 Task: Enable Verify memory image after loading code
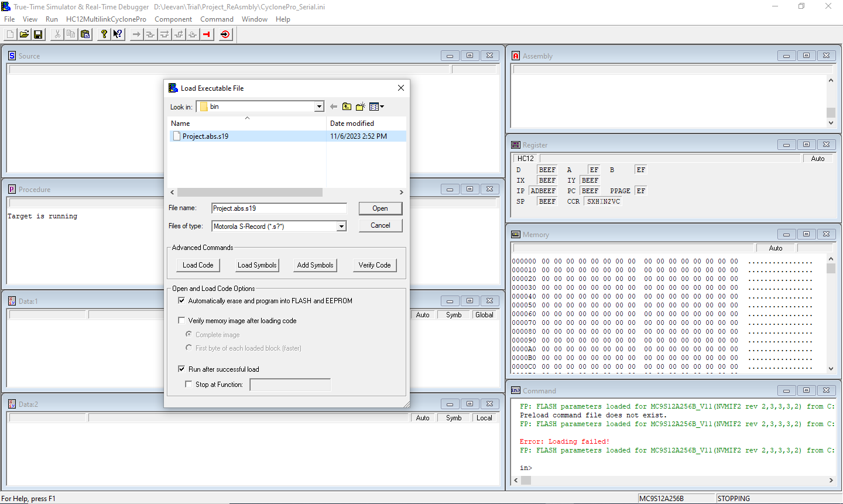(182, 320)
